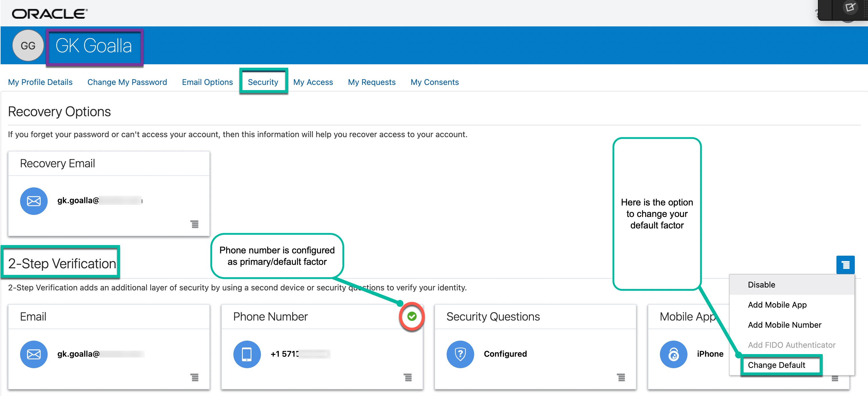Click the Oracle logo
This screenshot has height=396, width=868.
[x=50, y=13]
